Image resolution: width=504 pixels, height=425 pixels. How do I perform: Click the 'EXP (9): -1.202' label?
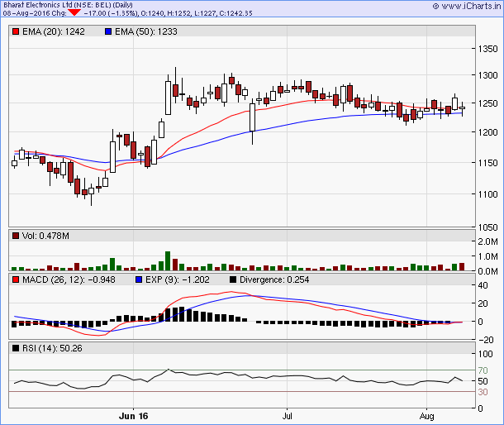pyautogui.click(x=178, y=279)
